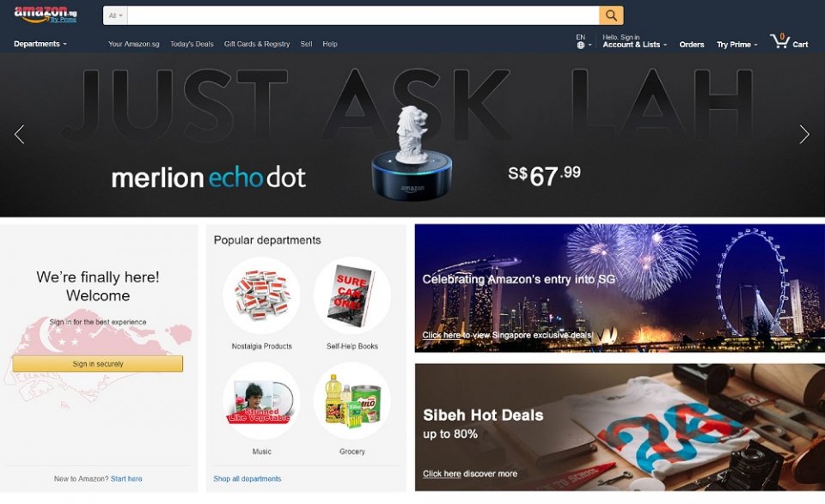
Task: Open Account & Lists dropdown
Action: point(634,45)
